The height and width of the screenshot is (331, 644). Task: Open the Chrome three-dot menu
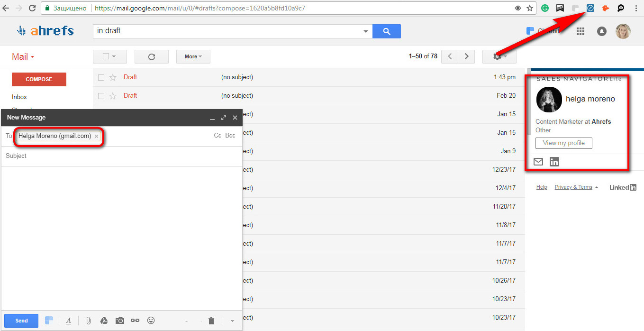coord(635,8)
